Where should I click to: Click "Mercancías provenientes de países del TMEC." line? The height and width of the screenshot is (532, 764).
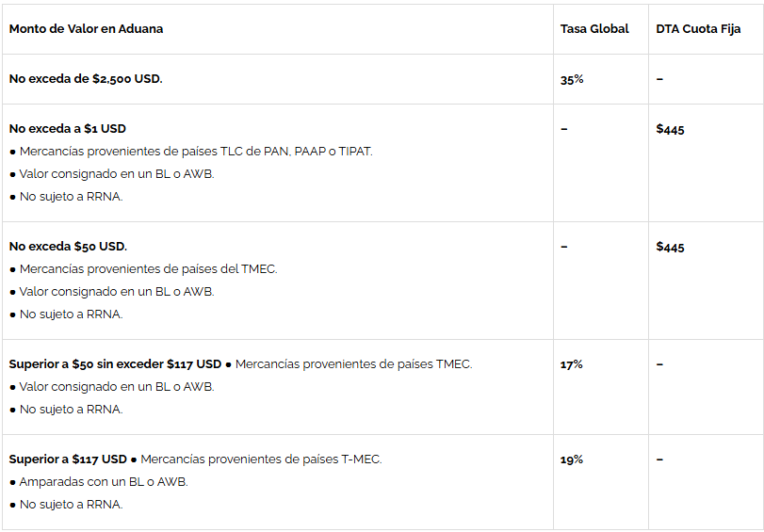(x=148, y=269)
